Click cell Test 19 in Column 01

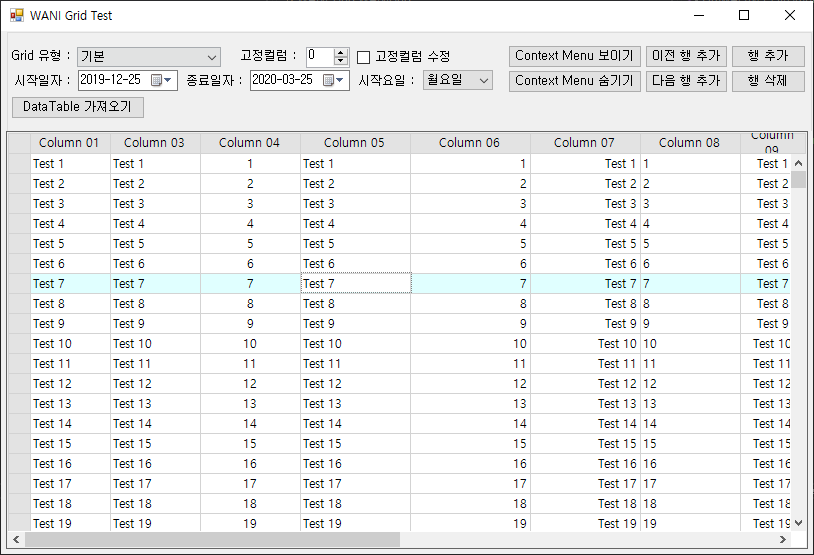coord(70,523)
